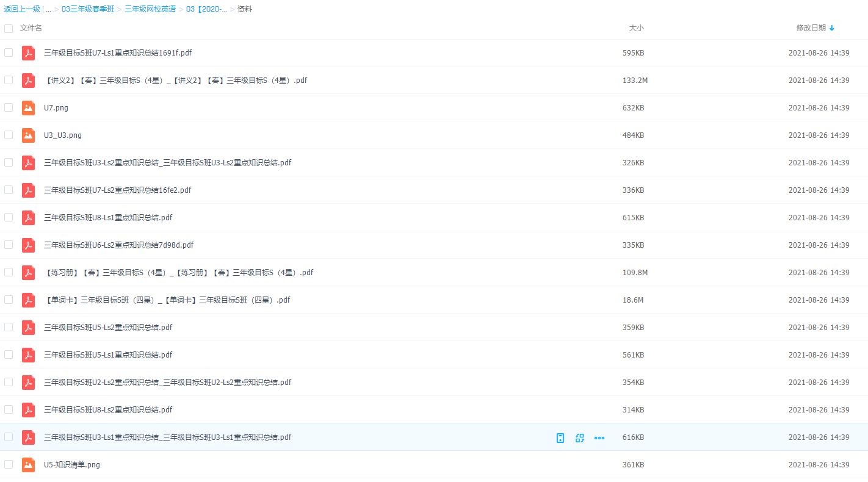Click the 返回上一级 link

pos(22,9)
